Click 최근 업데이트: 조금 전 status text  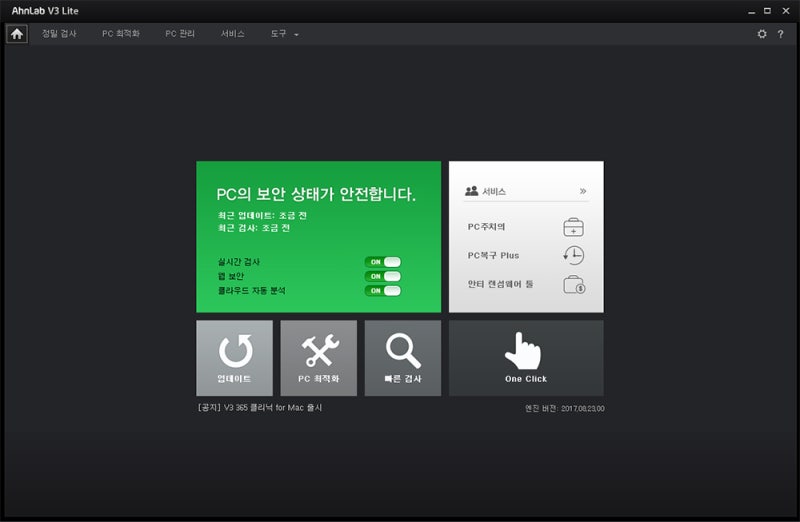pyautogui.click(x=262, y=215)
